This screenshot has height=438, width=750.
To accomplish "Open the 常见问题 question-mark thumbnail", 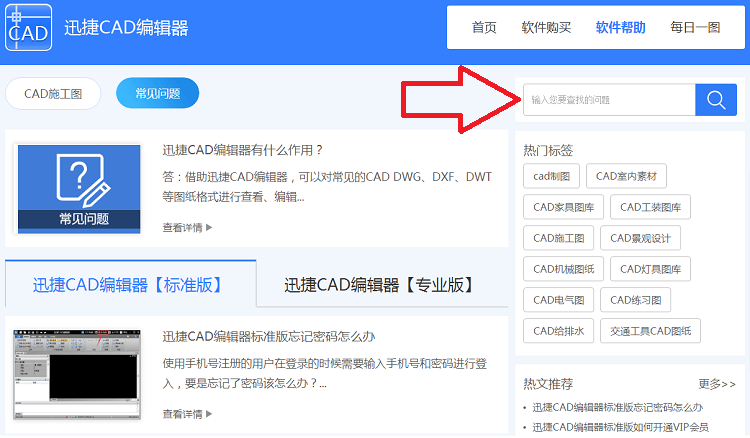I will coord(79,189).
